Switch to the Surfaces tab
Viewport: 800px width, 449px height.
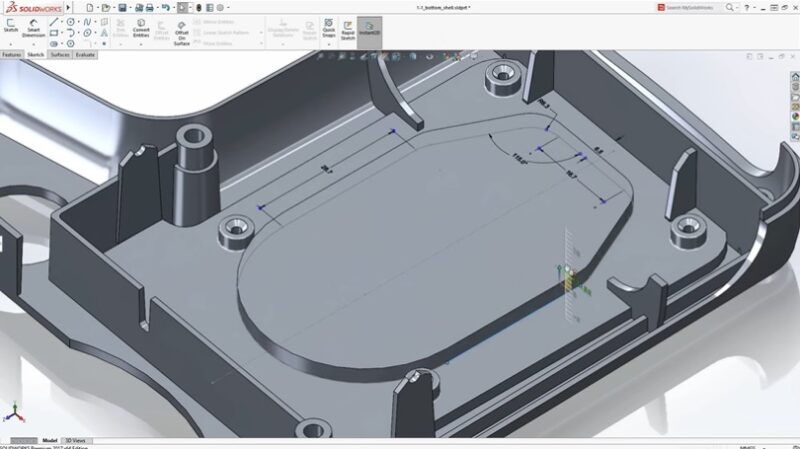coord(60,55)
